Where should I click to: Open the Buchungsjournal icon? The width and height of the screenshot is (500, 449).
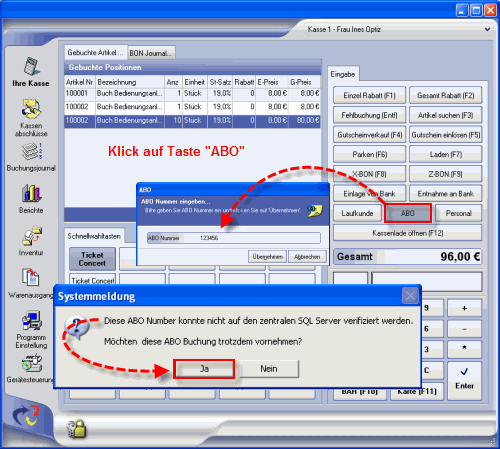click(x=32, y=152)
